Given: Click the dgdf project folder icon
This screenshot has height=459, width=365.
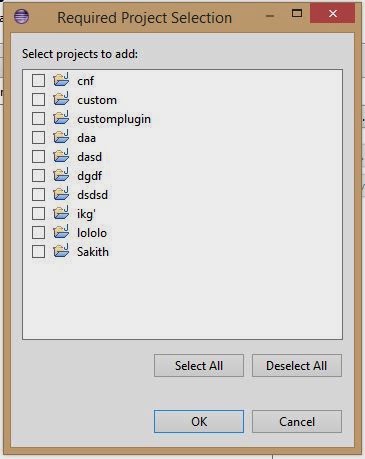Looking at the screenshot, I should (x=61, y=175).
